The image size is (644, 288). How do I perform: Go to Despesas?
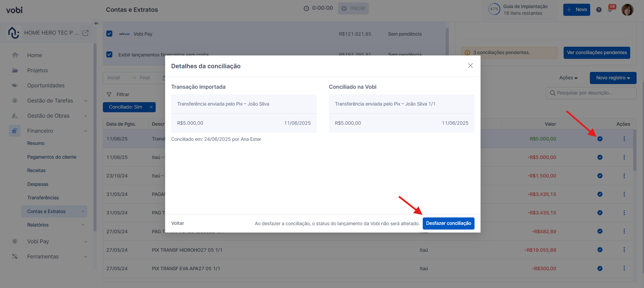[38, 184]
